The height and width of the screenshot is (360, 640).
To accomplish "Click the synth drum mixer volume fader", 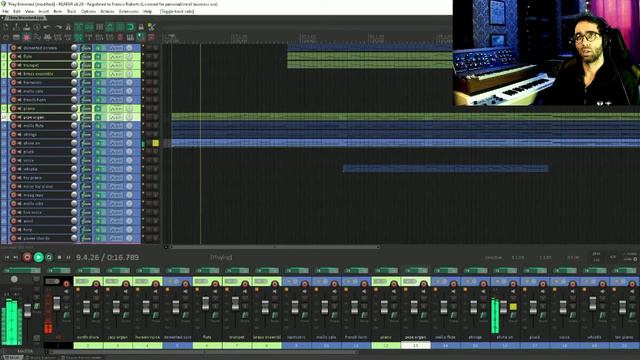I will point(87,307).
